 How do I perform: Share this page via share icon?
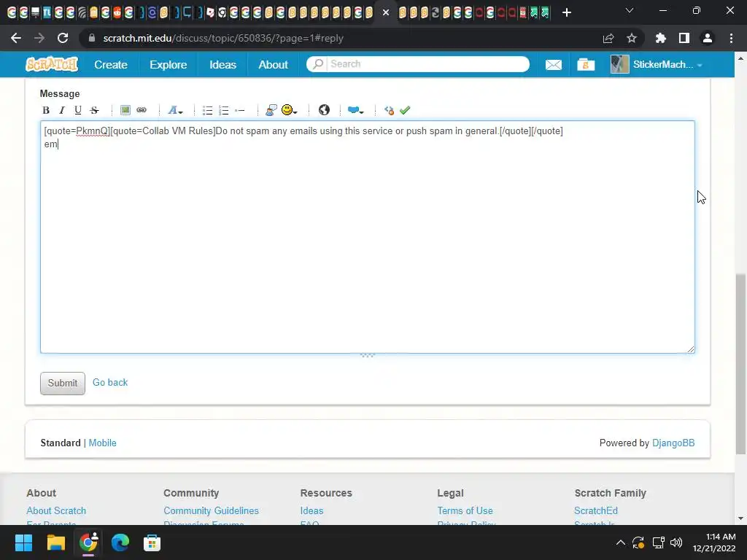pos(608,38)
